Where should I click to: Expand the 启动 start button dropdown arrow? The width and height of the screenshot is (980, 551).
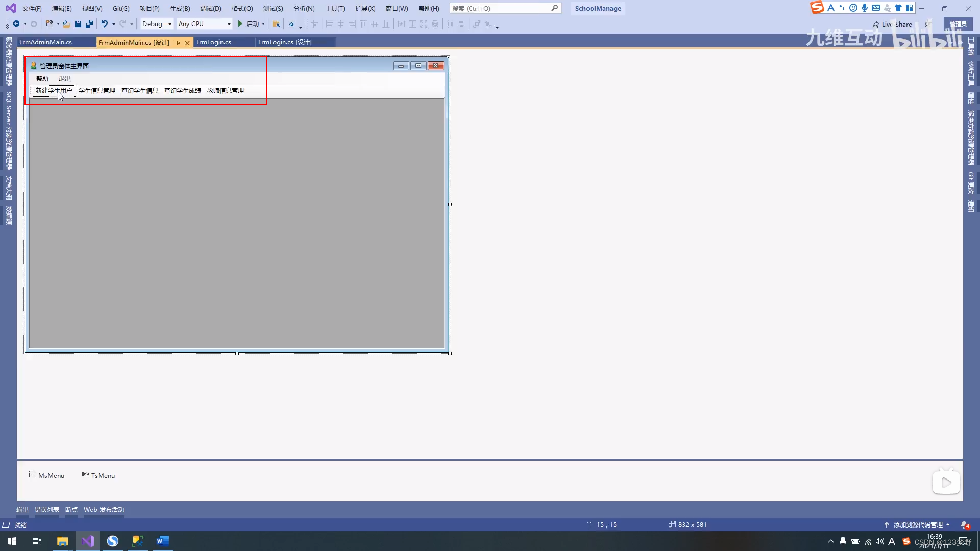263,24
